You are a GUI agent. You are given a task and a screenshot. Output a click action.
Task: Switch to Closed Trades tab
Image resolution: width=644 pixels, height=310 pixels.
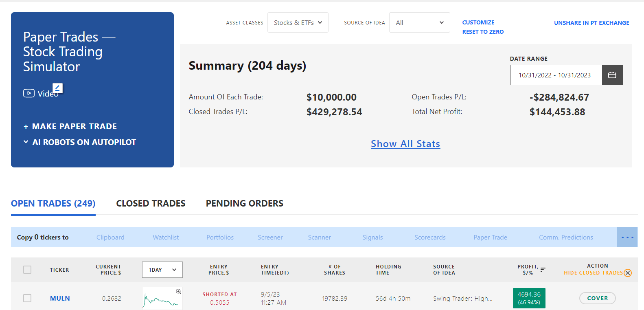point(151,203)
